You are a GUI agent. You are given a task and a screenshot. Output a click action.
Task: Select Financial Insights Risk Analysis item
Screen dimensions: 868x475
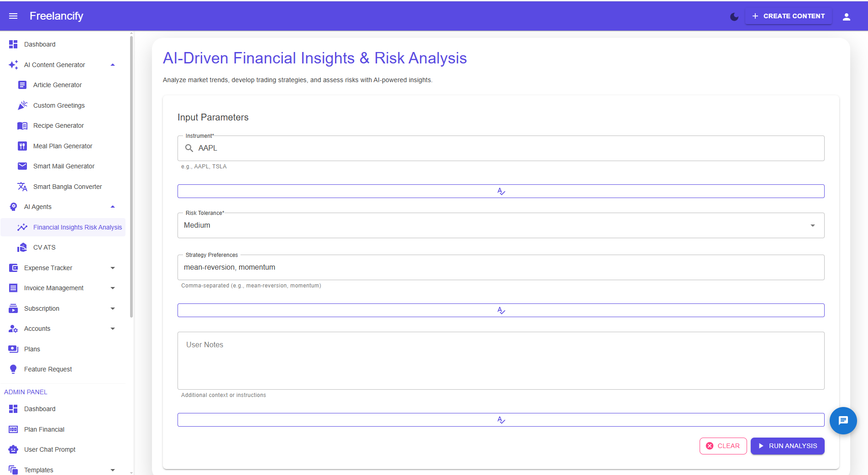coord(63,227)
